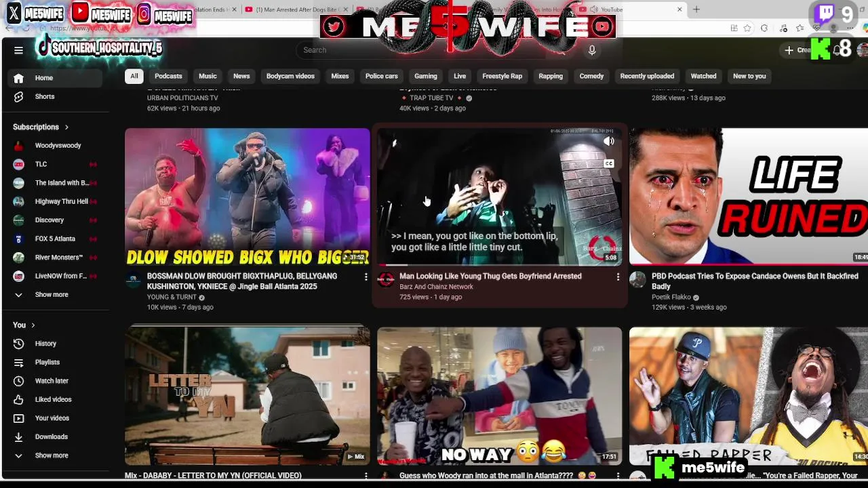
Task: Click Barz And Chainz channel avatar
Action: (386, 280)
